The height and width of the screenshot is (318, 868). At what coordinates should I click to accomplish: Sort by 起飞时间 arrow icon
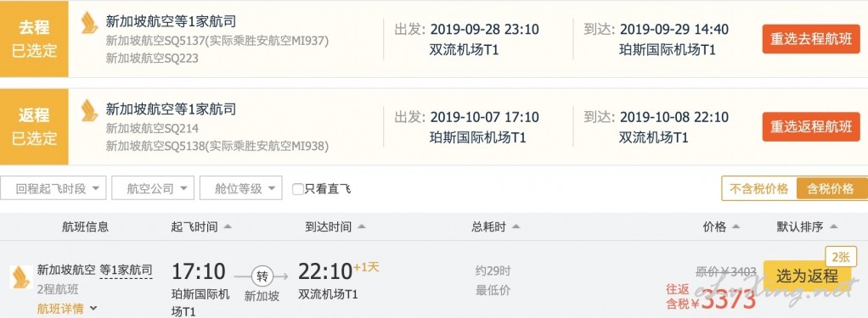coord(227,226)
